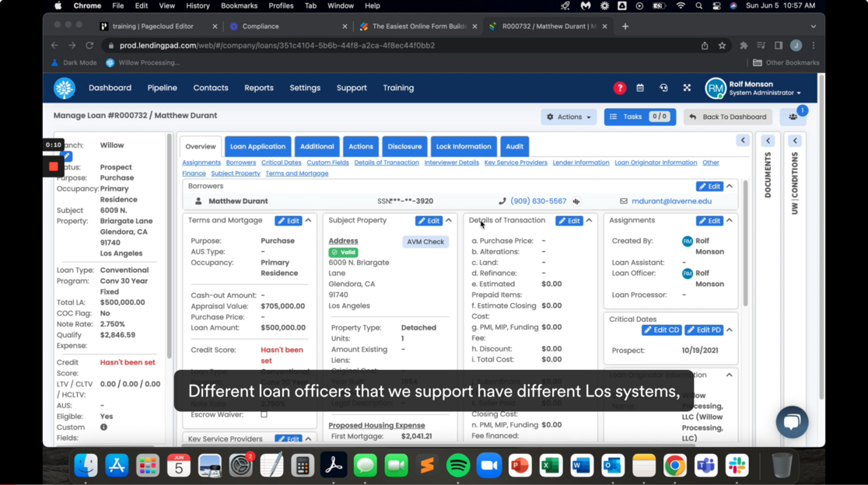Image resolution: width=868 pixels, height=485 pixels.
Task: Click the red help question mark icon
Action: click(619, 88)
